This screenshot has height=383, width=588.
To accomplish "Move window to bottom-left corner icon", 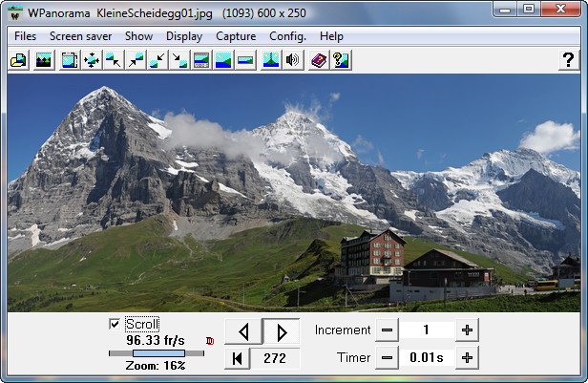I will pyautogui.click(x=157, y=60).
